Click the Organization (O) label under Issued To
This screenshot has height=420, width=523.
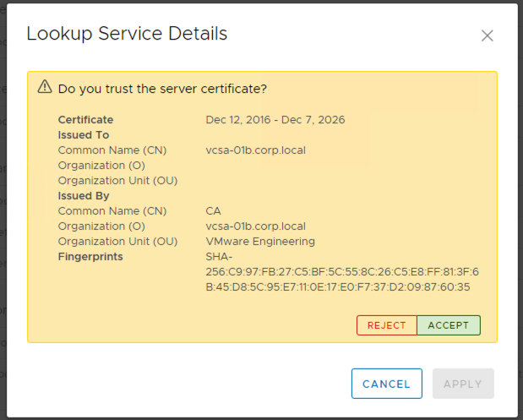(101, 166)
